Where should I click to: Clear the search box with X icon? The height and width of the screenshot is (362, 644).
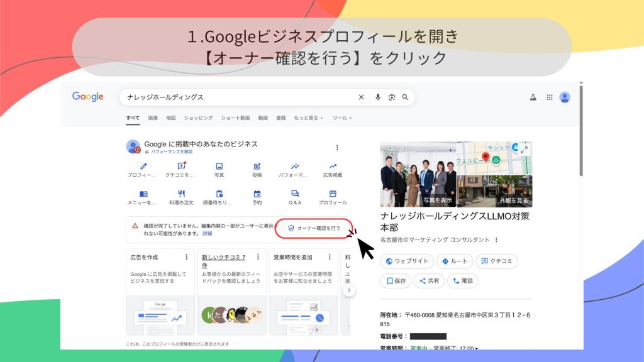coord(361,97)
